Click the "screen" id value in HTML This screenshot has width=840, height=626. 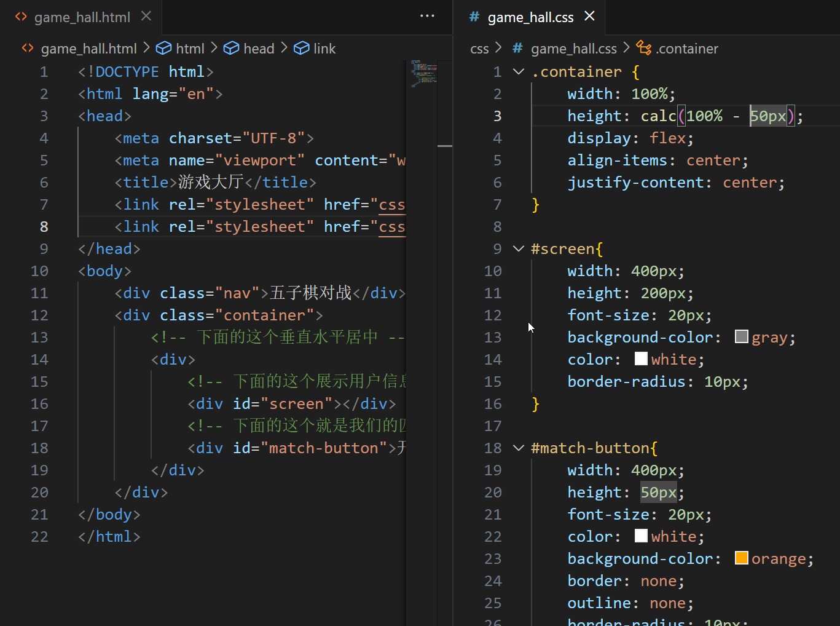click(297, 404)
